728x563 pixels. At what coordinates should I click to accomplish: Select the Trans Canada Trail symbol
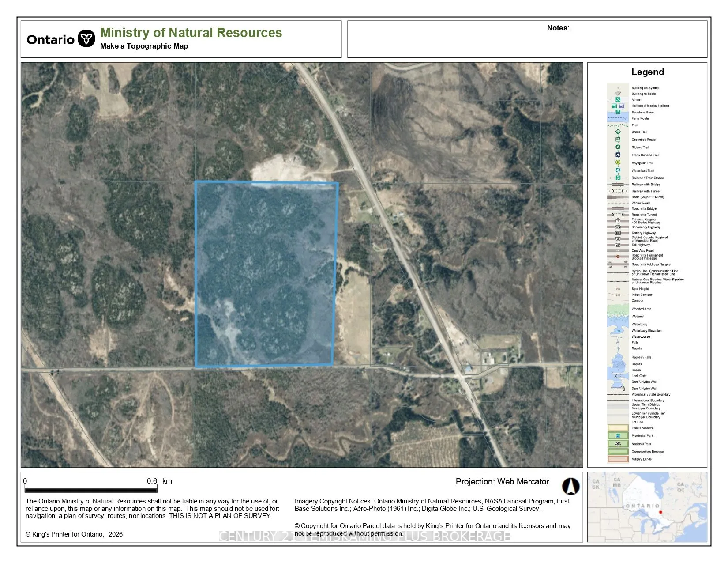[x=618, y=155]
